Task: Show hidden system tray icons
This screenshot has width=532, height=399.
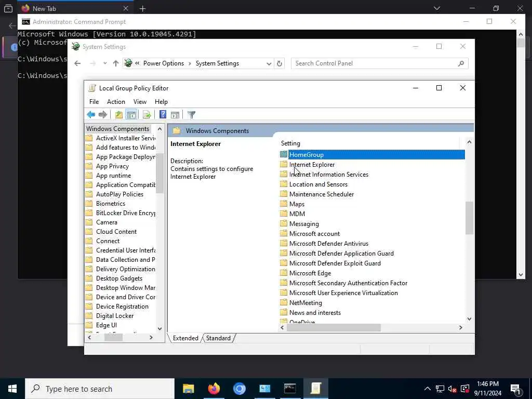Action: [x=428, y=389]
